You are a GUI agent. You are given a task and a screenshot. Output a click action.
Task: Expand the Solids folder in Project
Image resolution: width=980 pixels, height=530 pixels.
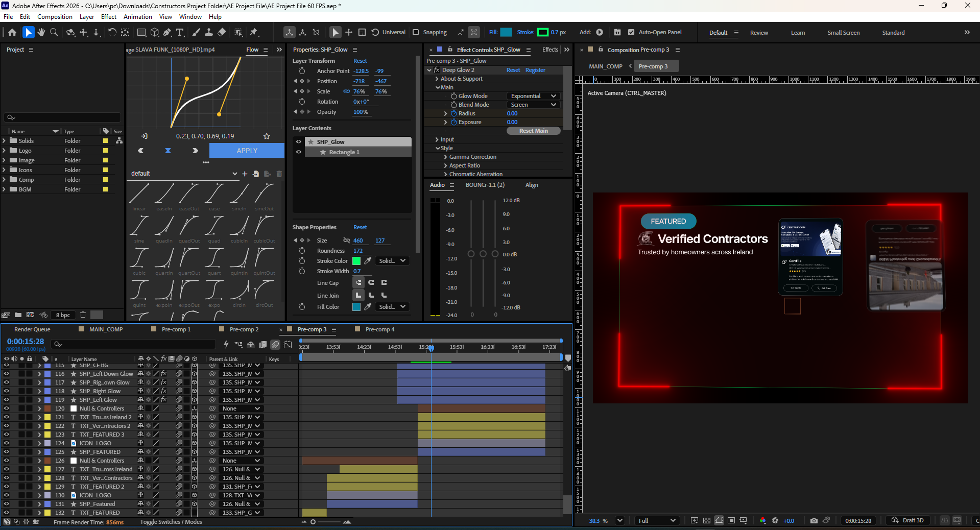pyautogui.click(x=4, y=141)
